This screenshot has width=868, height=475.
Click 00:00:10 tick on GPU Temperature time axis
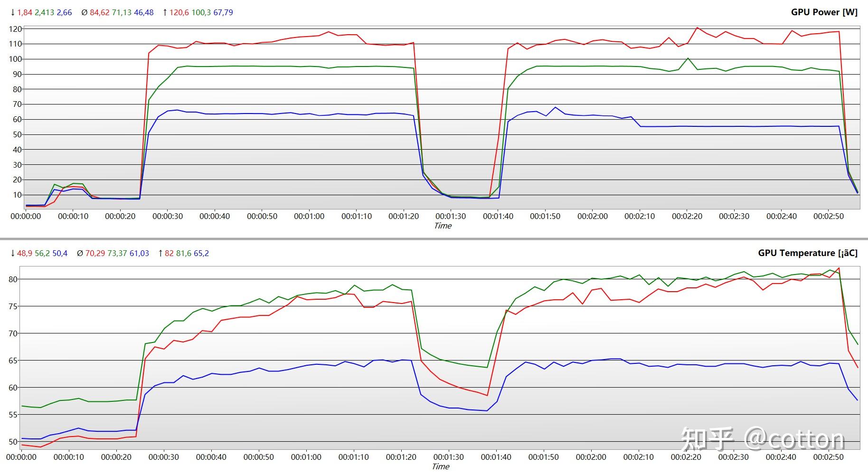pos(69,457)
